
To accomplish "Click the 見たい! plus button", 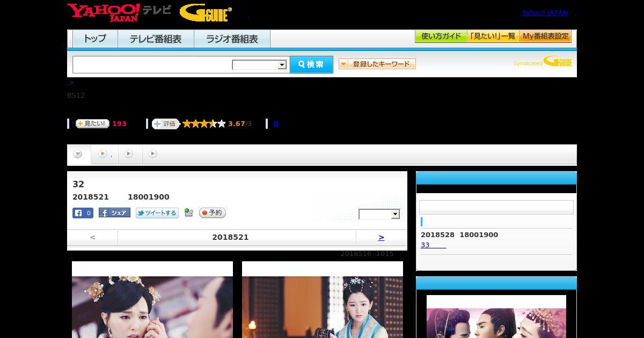I will click(92, 123).
